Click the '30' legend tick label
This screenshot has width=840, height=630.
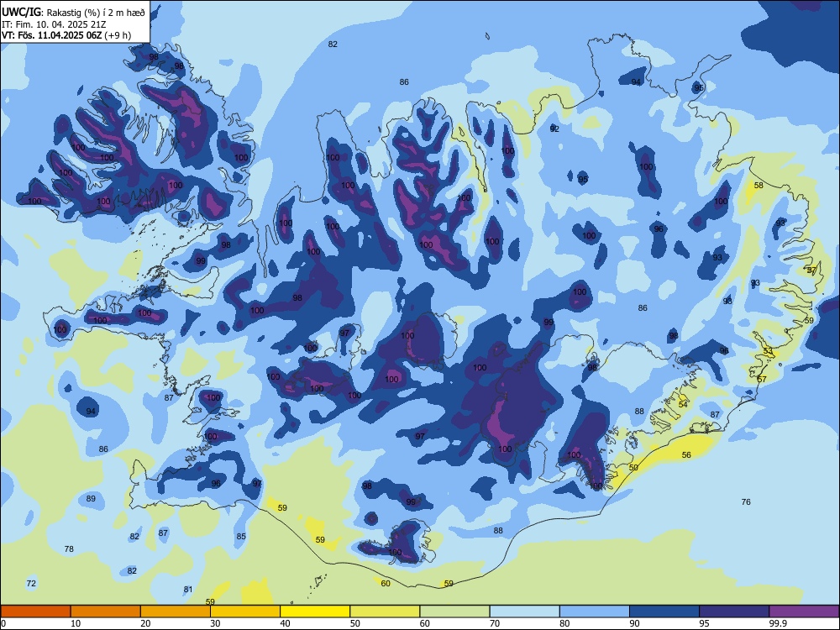(x=215, y=623)
